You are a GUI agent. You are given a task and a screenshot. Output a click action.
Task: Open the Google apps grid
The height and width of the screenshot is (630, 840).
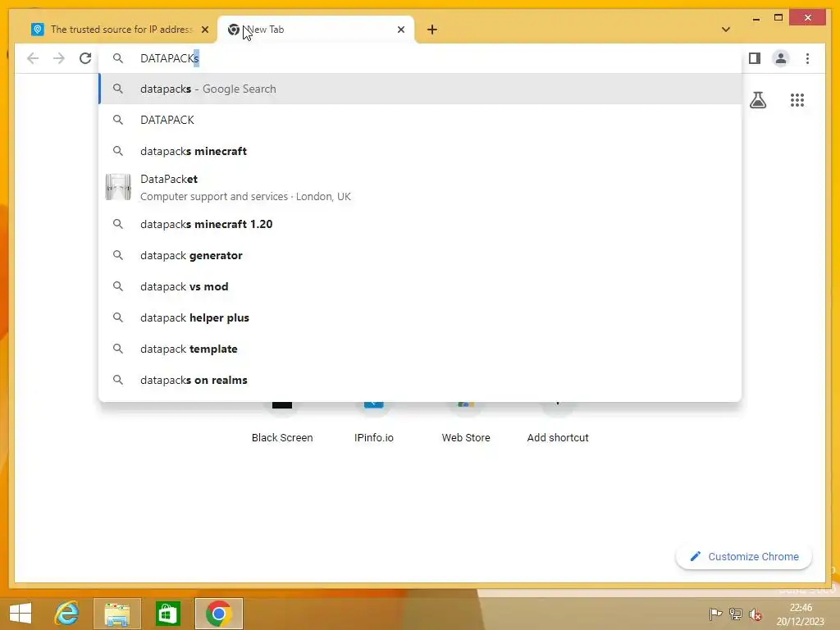pos(797,100)
